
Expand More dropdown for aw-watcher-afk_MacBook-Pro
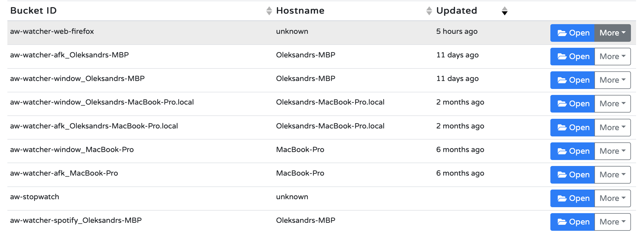pos(613,175)
